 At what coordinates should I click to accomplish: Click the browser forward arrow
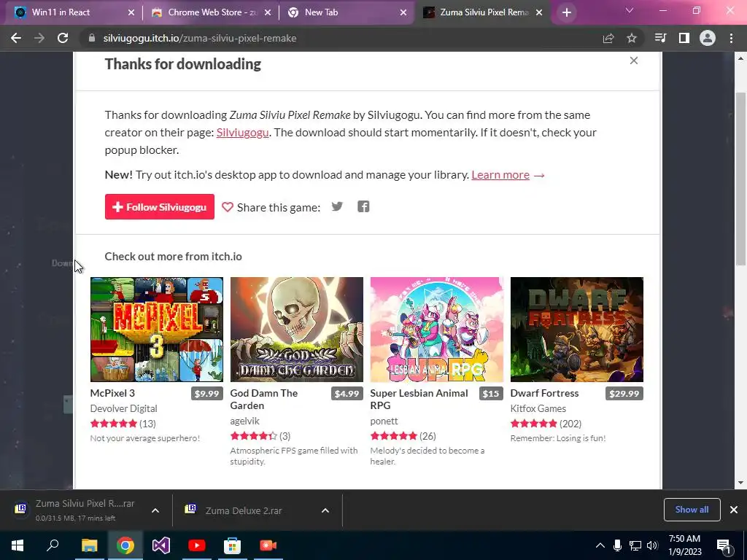pos(39,38)
